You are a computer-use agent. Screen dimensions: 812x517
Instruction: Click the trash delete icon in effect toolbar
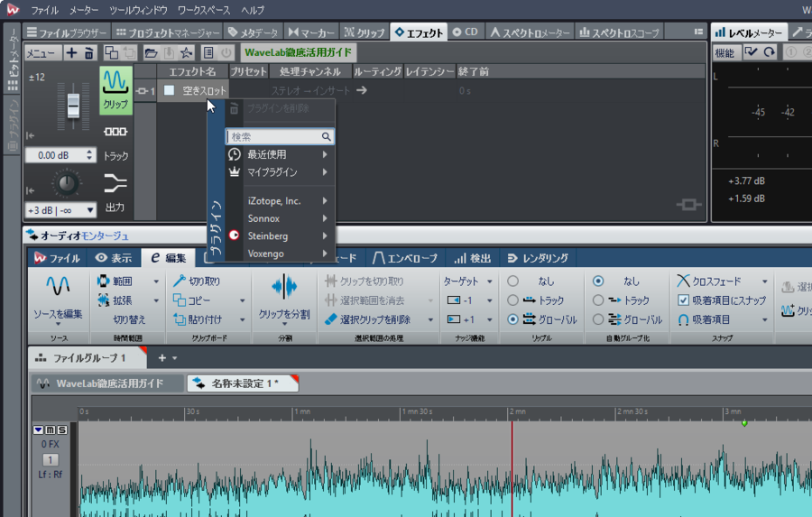pyautogui.click(x=89, y=52)
